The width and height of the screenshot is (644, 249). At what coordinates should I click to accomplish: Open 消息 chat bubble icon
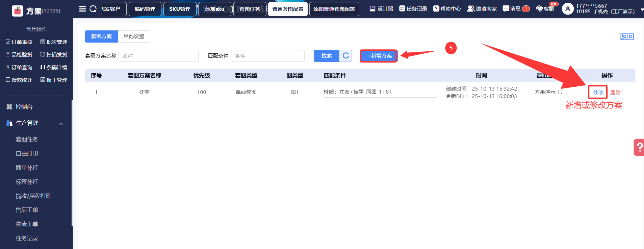pyautogui.click(x=506, y=8)
